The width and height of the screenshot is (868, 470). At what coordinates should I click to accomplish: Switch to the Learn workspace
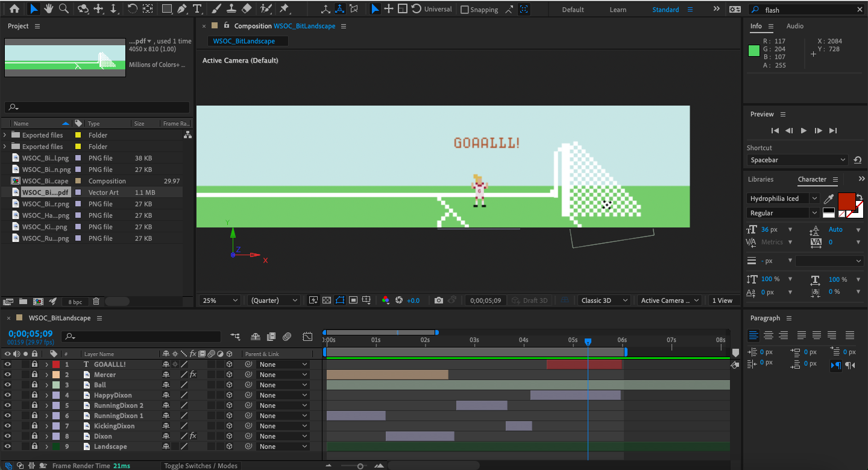coord(618,10)
